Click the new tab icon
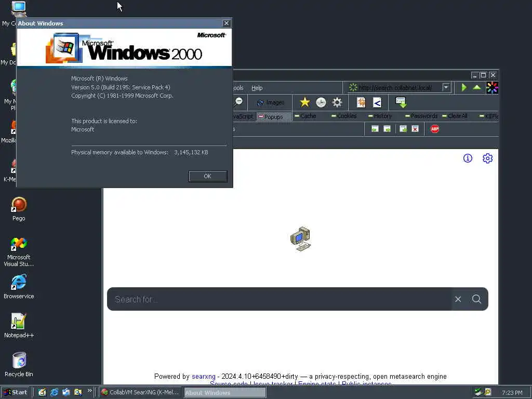The image size is (532, 399). [x=403, y=129]
